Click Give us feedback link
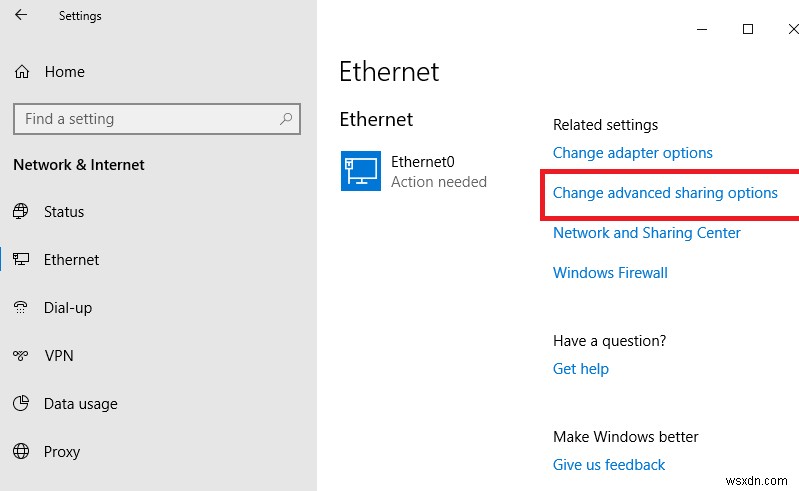The image size is (799, 491). [x=609, y=465]
